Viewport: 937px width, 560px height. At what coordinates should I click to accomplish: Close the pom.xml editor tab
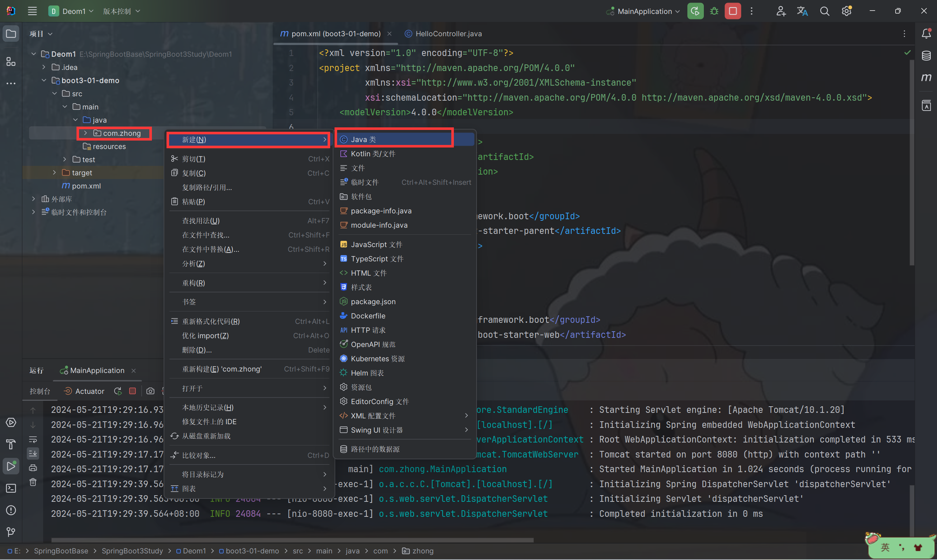click(x=389, y=34)
